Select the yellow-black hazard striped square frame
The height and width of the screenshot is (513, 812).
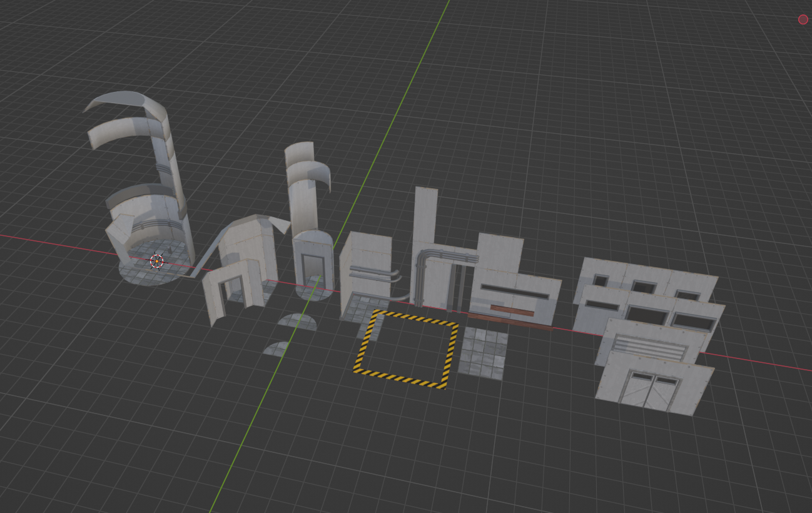(x=407, y=349)
